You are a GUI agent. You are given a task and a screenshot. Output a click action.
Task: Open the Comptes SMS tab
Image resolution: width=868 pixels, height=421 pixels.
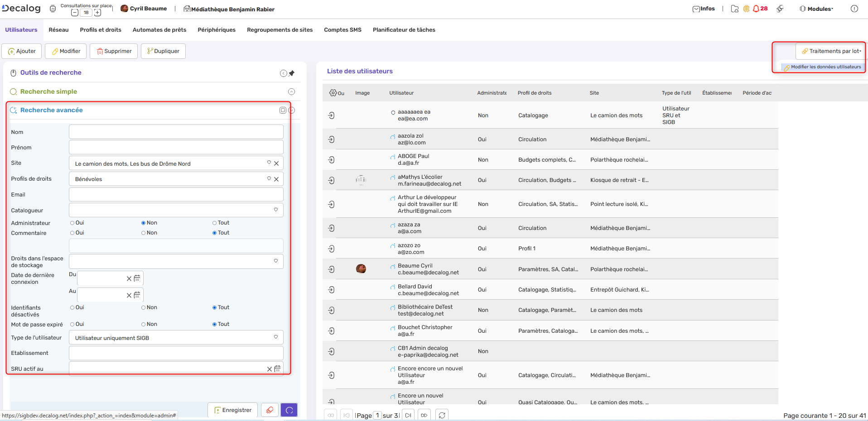342,29
